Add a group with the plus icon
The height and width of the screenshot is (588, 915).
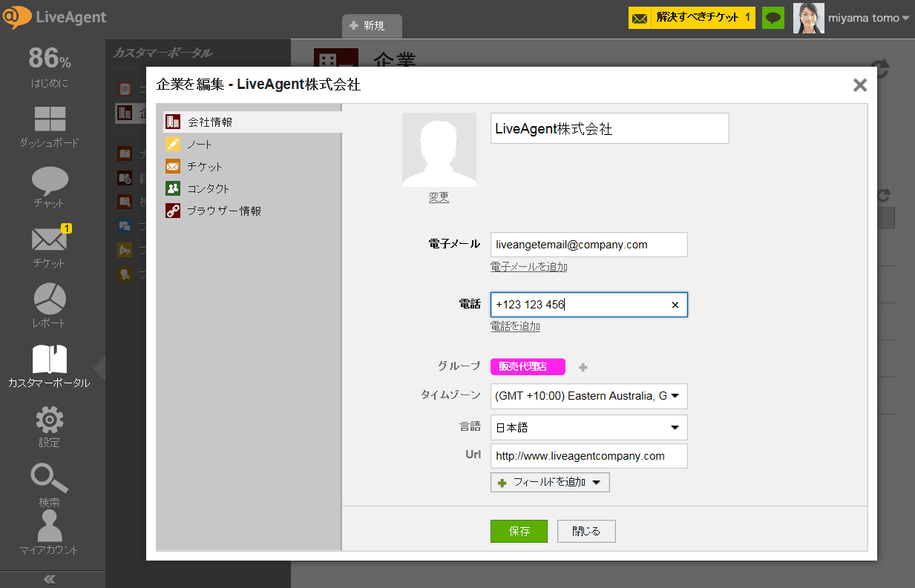point(583,367)
